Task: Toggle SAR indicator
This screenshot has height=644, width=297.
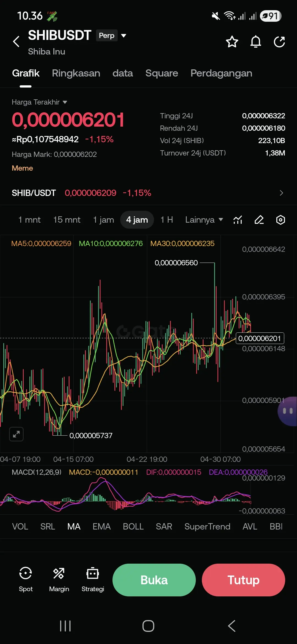Action: (164, 526)
